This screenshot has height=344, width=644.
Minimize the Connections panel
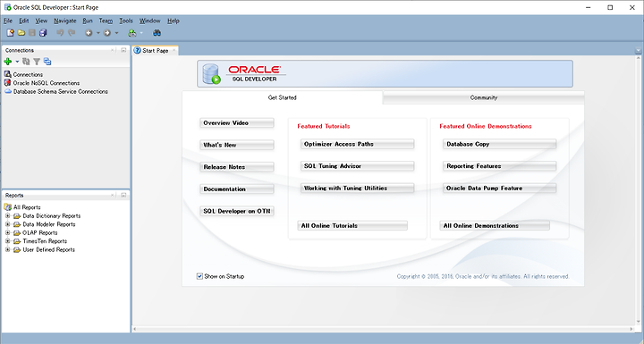click(123, 50)
